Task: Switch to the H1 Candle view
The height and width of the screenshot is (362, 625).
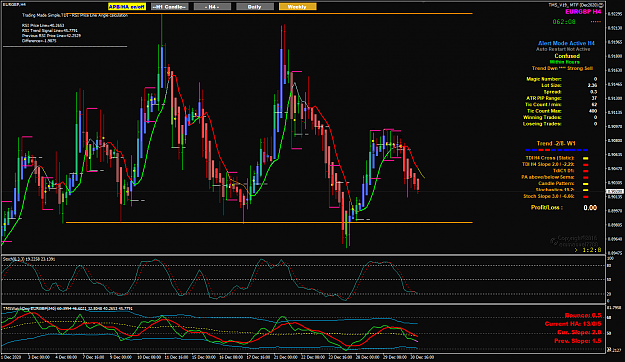Action: [170, 7]
